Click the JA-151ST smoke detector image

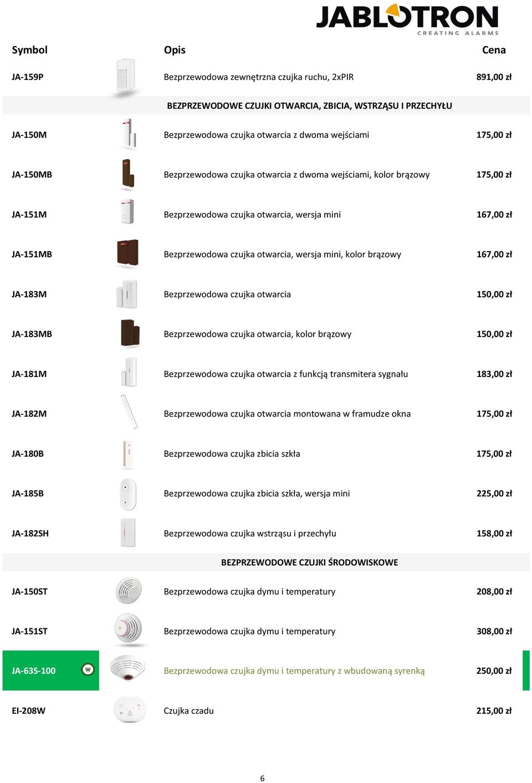coord(128,629)
